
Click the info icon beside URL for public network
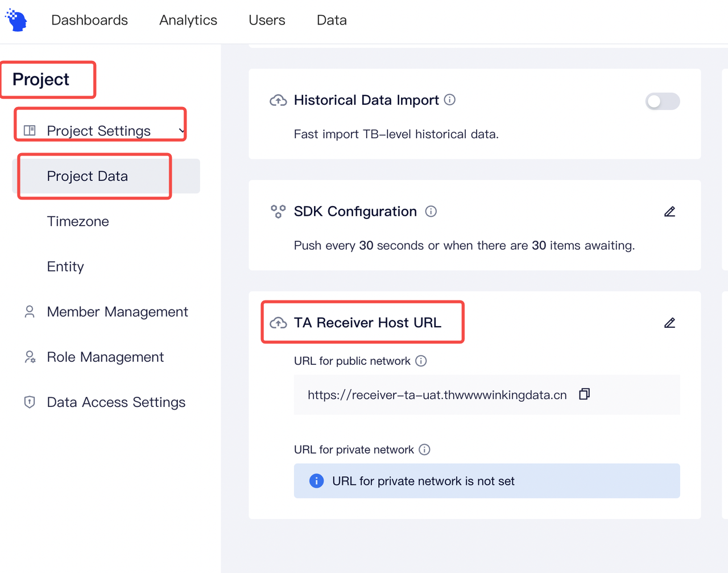[x=421, y=361]
